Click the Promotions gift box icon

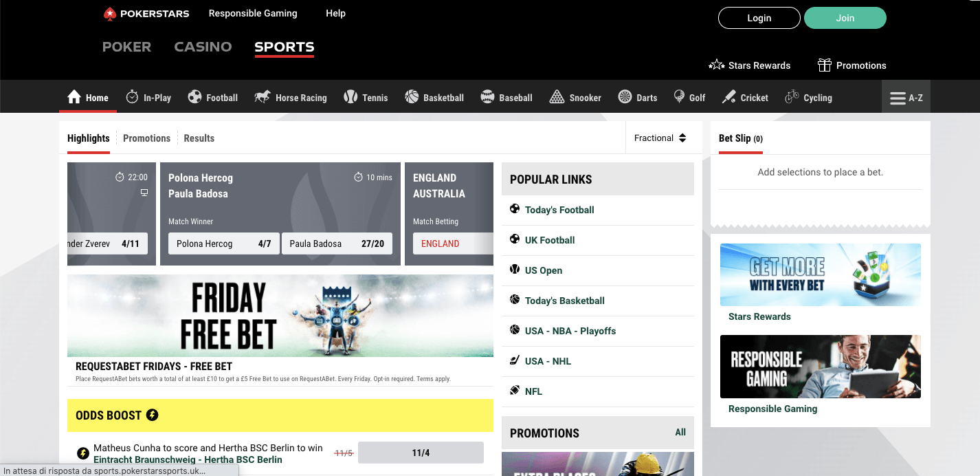pos(825,65)
